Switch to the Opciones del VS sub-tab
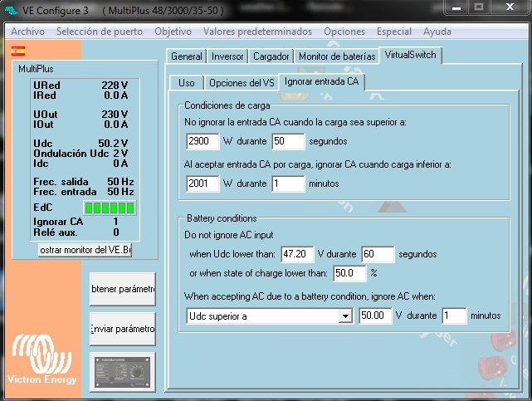Image resolution: width=532 pixels, height=401 pixels. [242, 83]
